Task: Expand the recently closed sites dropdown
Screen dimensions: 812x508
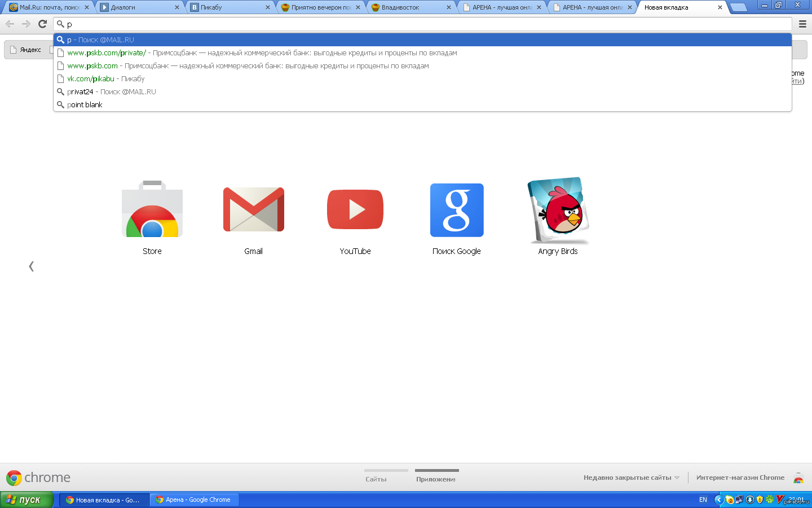Action: [x=631, y=478]
